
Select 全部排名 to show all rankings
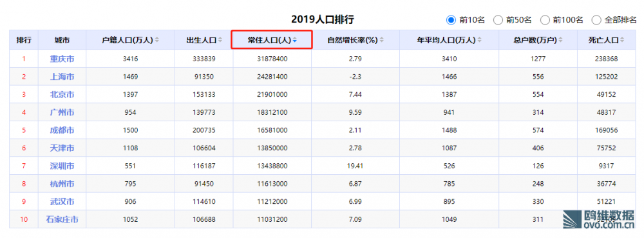click(x=596, y=20)
